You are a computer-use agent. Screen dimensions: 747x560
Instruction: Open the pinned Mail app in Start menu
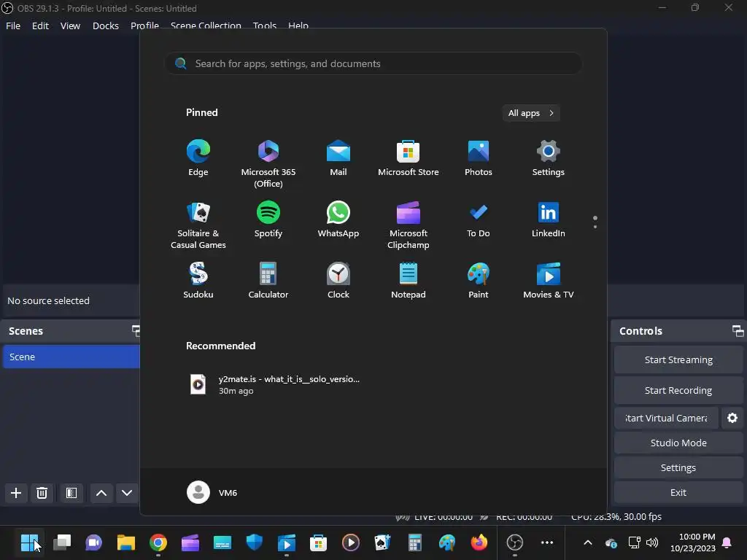338,158
